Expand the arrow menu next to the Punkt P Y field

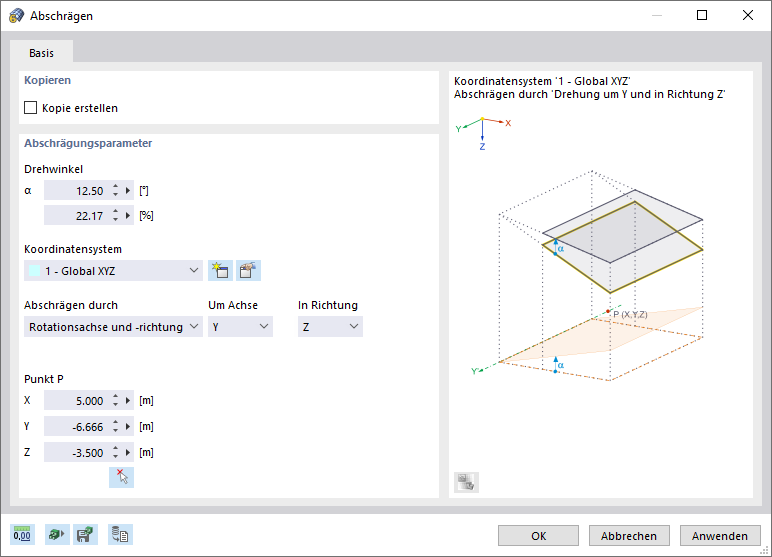pos(128,426)
